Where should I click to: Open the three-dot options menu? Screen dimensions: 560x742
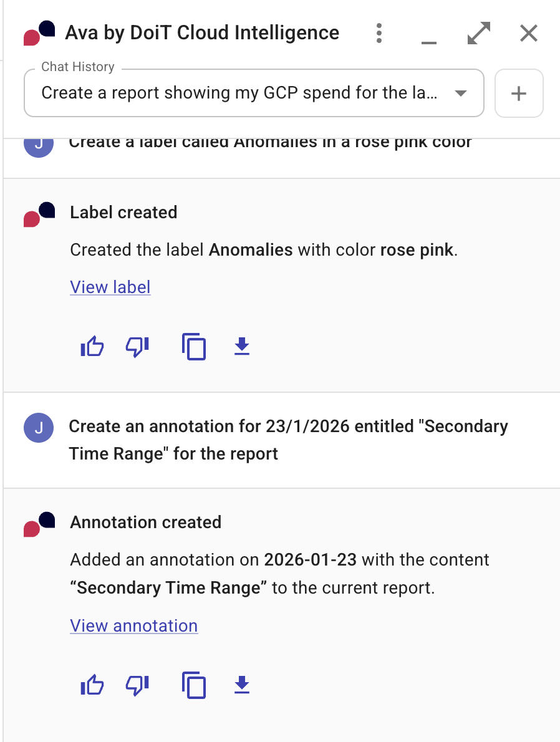pos(379,33)
